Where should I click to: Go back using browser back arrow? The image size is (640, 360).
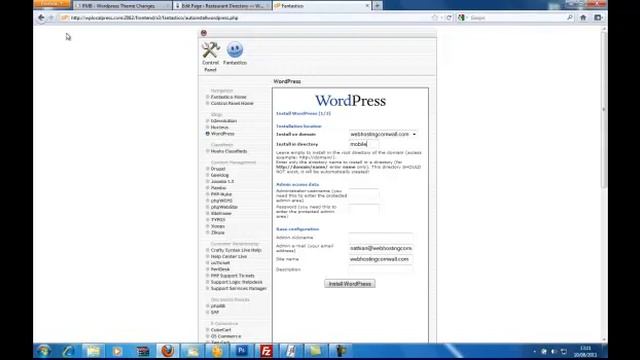41,18
